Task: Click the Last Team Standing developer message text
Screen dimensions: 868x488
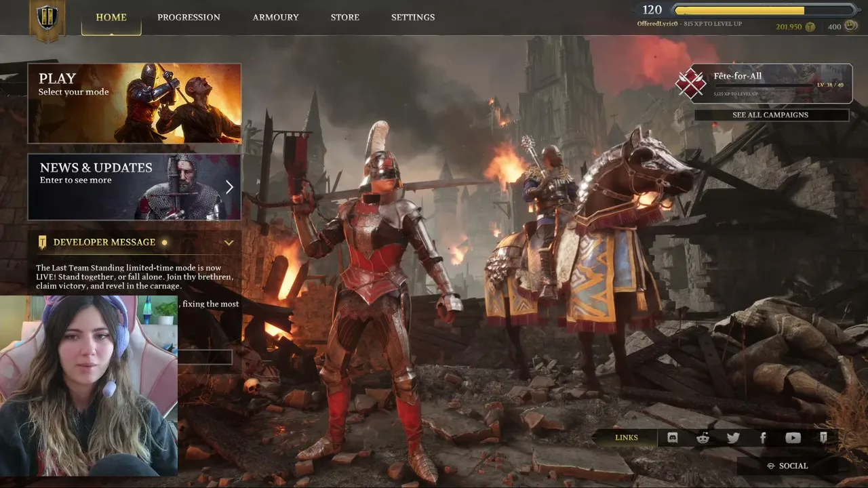Action: point(134,277)
